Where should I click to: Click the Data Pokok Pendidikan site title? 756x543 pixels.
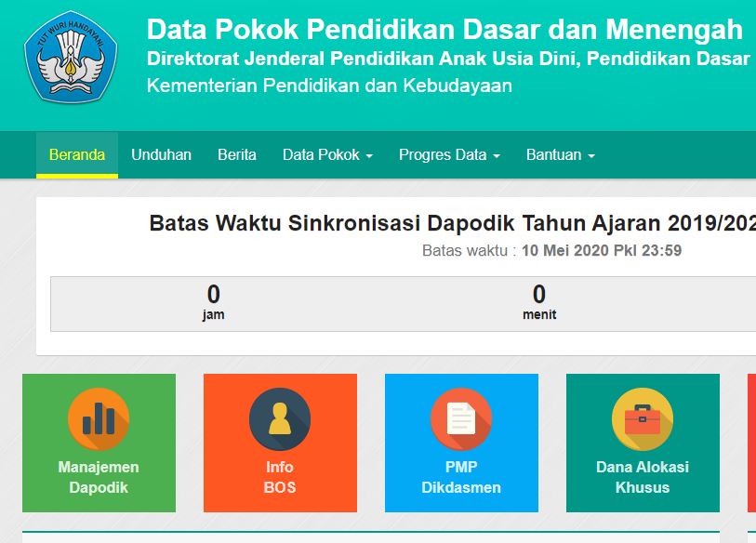(444, 30)
